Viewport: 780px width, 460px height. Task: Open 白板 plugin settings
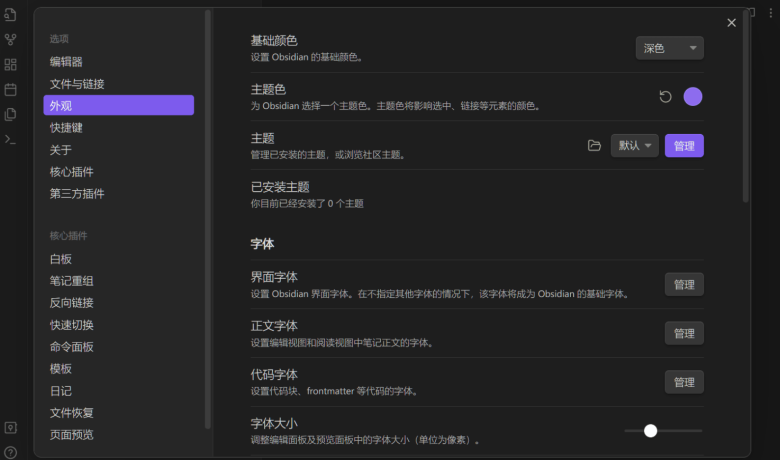119,259
